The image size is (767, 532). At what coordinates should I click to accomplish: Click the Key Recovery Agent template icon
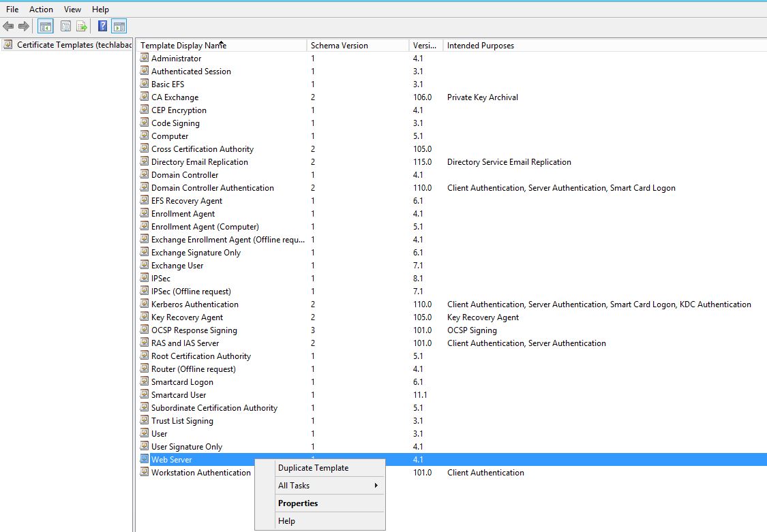[x=145, y=317]
